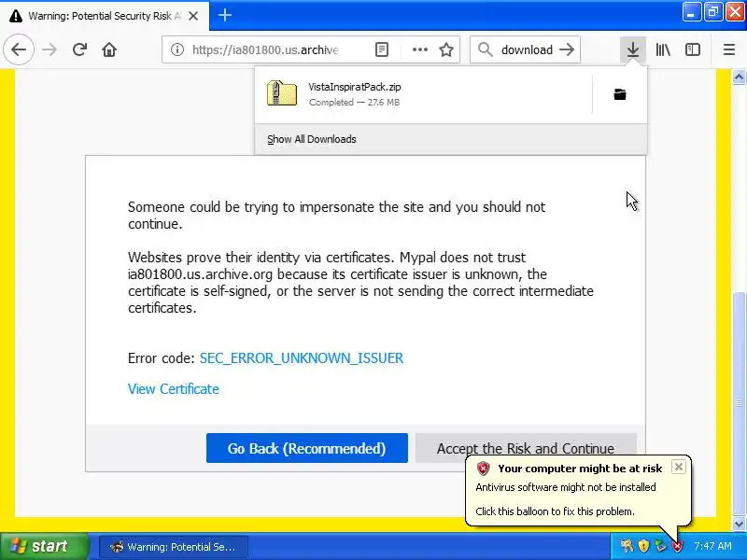Viewport: 747px width, 560px height.
Task: Open SEC_ERROR_UNKNOWN_ISSUER error code link
Action: click(301, 358)
